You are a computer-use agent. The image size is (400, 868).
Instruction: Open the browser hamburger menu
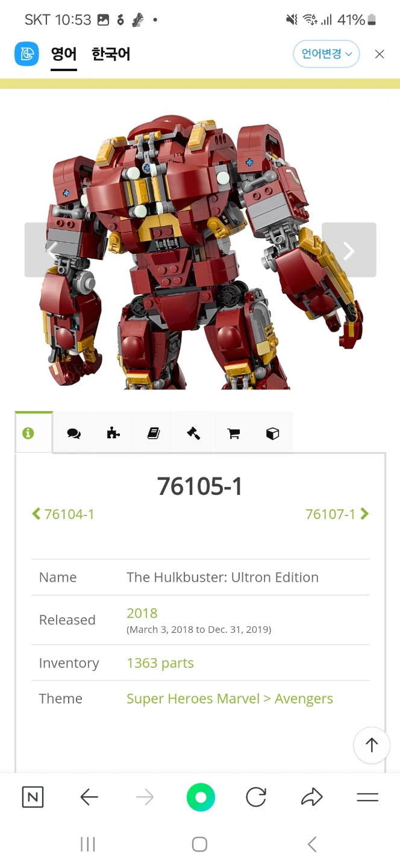(x=367, y=797)
